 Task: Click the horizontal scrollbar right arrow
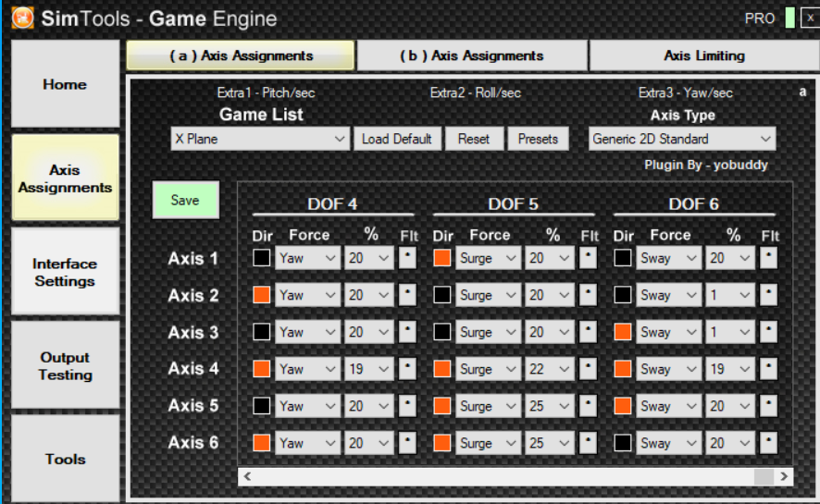tap(784, 476)
